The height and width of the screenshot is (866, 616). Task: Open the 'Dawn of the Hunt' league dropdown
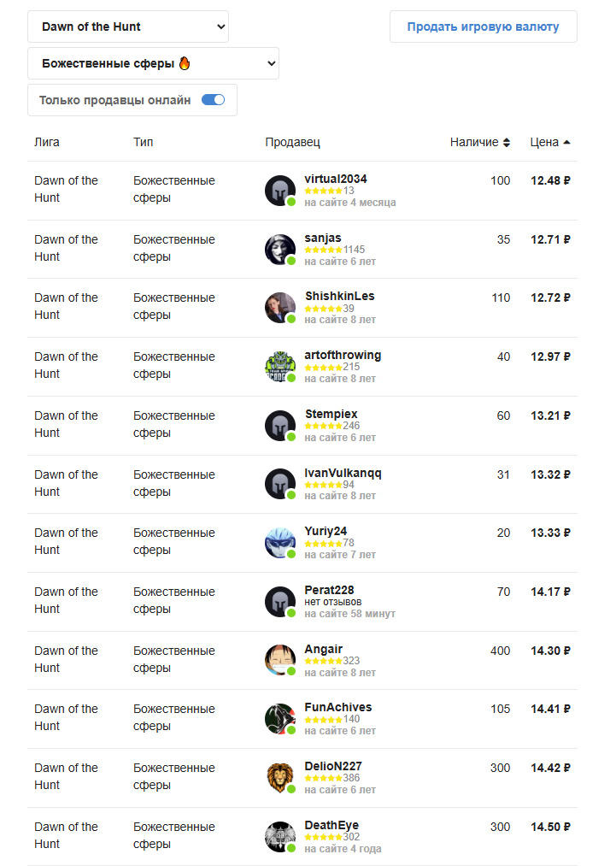pos(128,27)
